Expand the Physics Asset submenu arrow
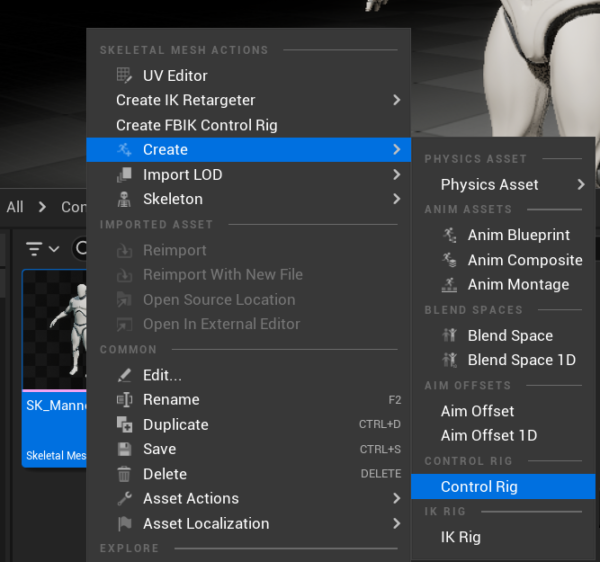The width and height of the screenshot is (600, 562). click(581, 185)
